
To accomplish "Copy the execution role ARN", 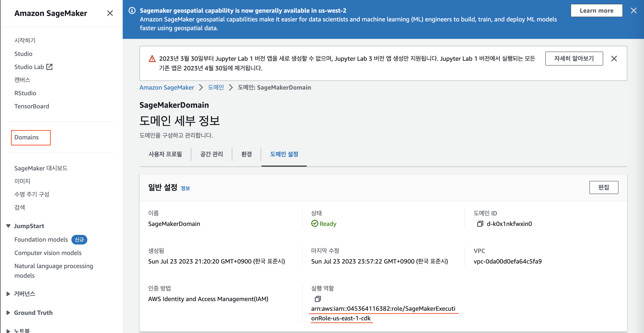I will click(317, 299).
